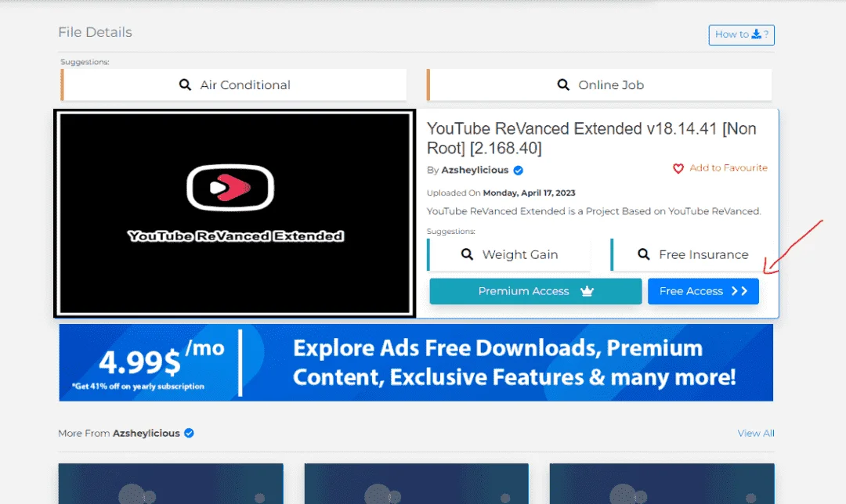The width and height of the screenshot is (846, 504).
Task: Click the Online Job search icon
Action: point(563,85)
